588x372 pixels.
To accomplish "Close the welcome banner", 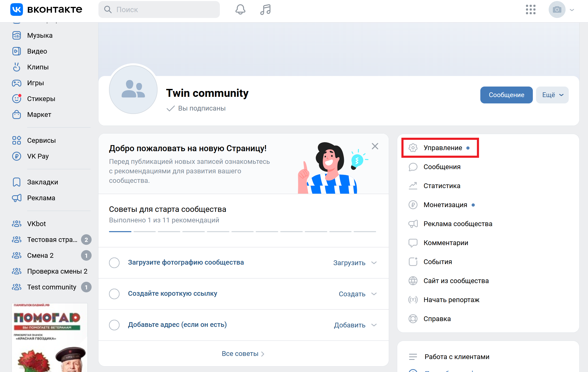I will (x=375, y=146).
